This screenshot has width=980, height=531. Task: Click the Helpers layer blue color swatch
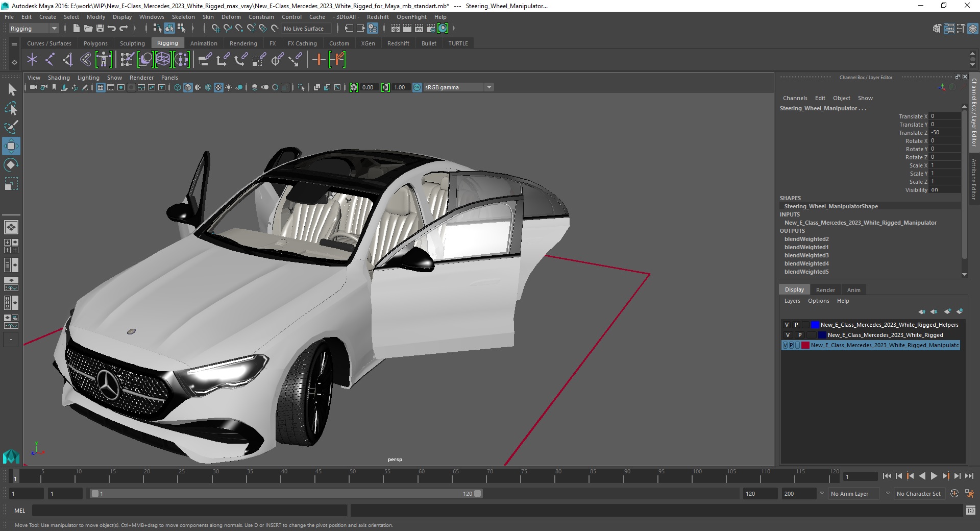tap(815, 325)
